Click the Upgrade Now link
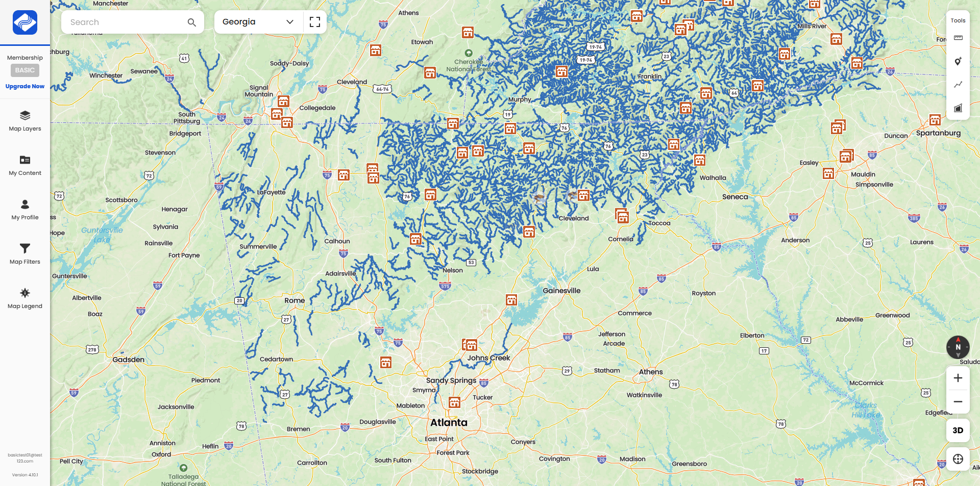 24,86
